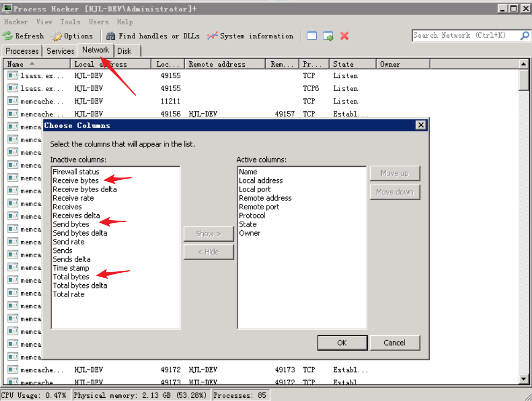
Task: Click Find window and thread icon
Action: coord(328,36)
